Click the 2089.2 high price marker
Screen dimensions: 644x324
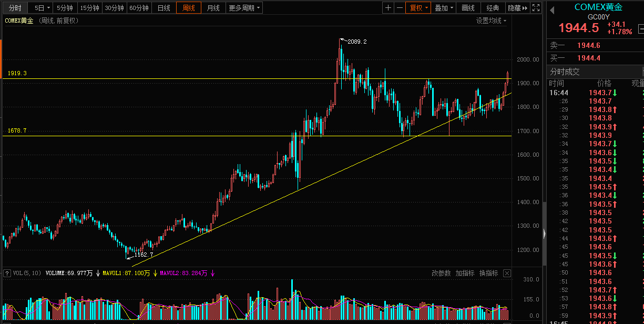coord(357,42)
